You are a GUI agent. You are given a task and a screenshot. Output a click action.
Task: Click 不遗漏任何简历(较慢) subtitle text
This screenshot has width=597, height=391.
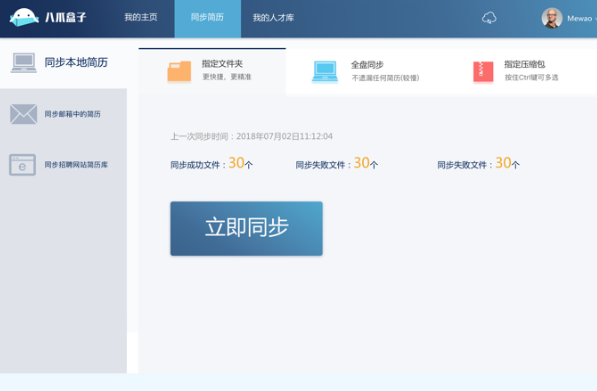(x=385, y=78)
